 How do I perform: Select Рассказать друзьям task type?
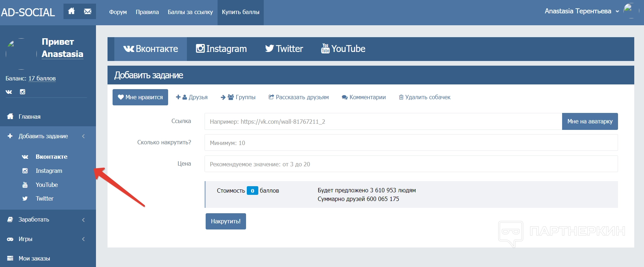point(299,97)
